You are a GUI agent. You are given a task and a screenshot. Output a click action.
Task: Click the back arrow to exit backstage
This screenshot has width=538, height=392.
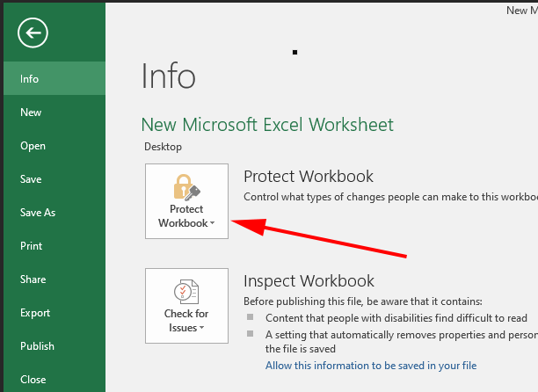click(33, 34)
